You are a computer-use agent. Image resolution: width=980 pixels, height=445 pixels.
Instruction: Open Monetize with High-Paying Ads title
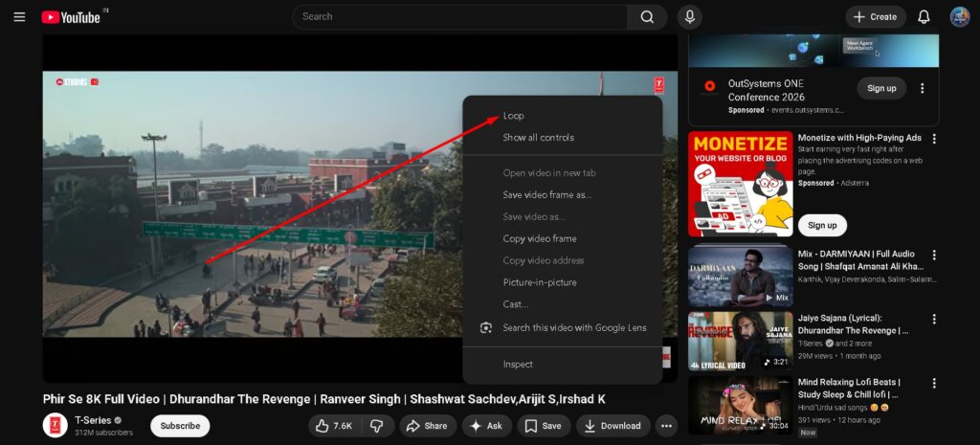(x=859, y=138)
